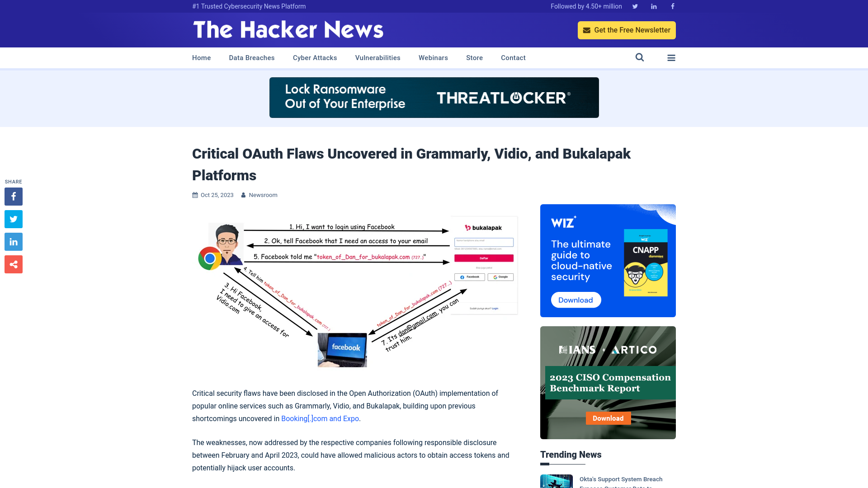Open the hamburger menu icon
This screenshot has width=868, height=488.
click(x=671, y=58)
